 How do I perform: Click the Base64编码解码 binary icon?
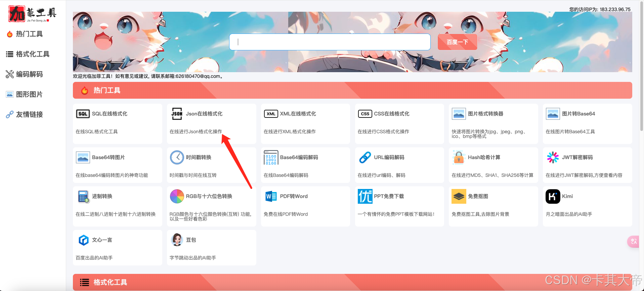point(271,157)
